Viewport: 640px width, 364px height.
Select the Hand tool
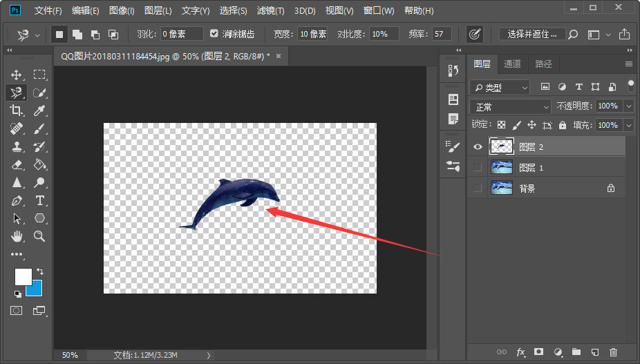(x=17, y=236)
